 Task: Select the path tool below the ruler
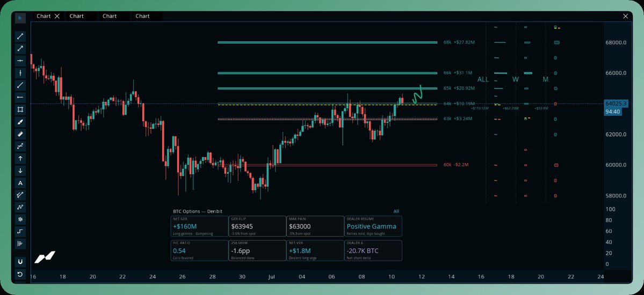20,146
